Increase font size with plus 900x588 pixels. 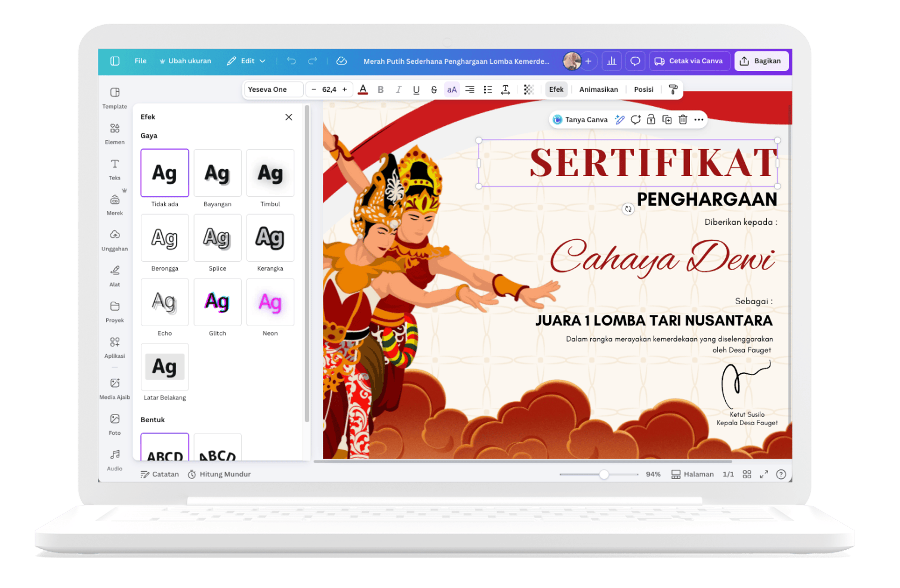click(x=344, y=89)
